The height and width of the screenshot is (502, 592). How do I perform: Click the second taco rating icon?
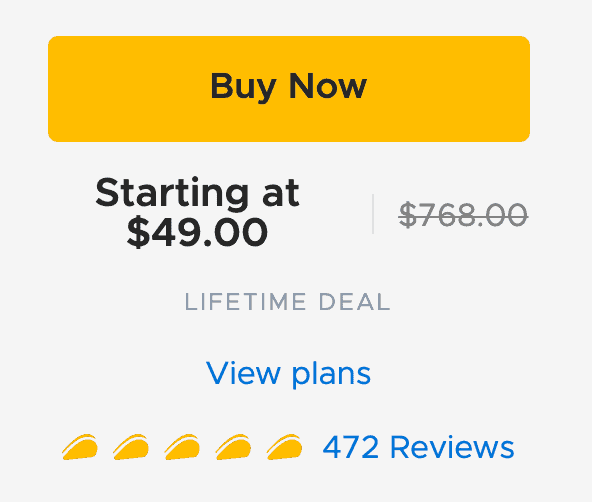(x=131, y=447)
